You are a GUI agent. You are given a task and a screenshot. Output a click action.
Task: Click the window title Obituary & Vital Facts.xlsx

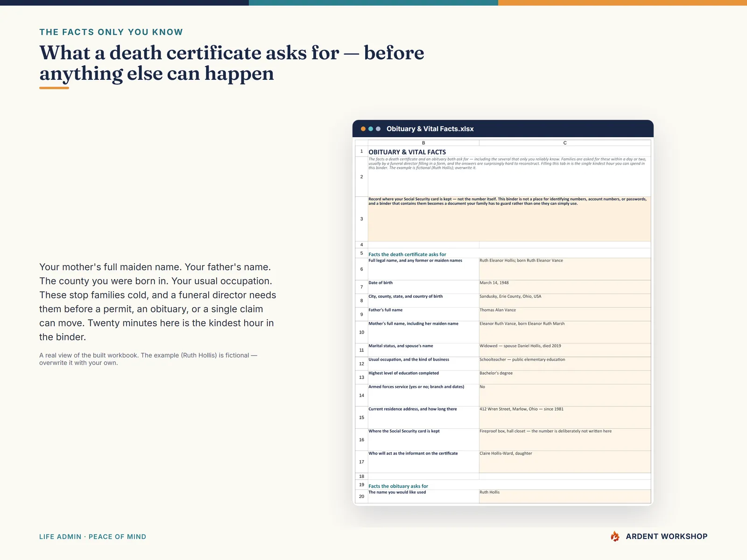coord(430,129)
